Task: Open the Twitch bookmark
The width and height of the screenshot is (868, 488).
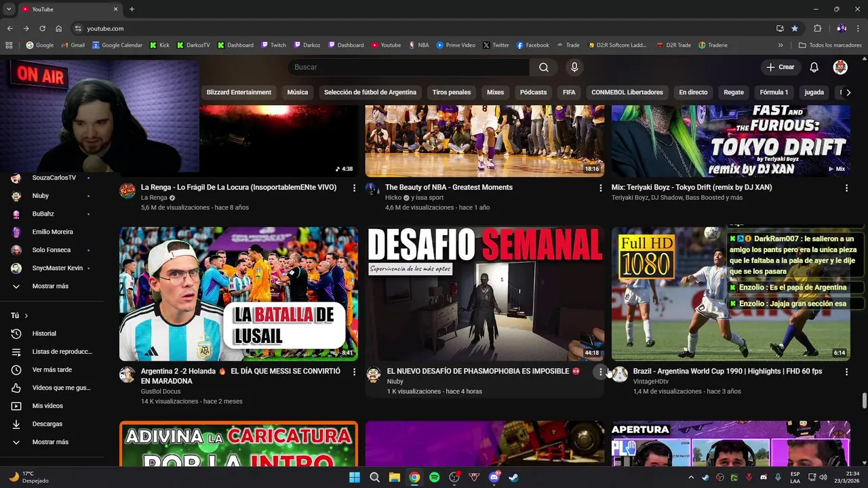Action: click(x=273, y=45)
